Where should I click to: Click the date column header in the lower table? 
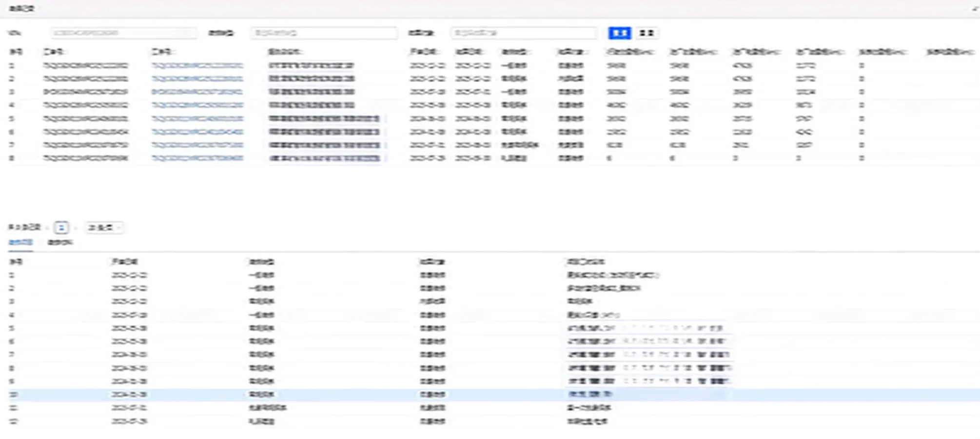[x=124, y=262]
